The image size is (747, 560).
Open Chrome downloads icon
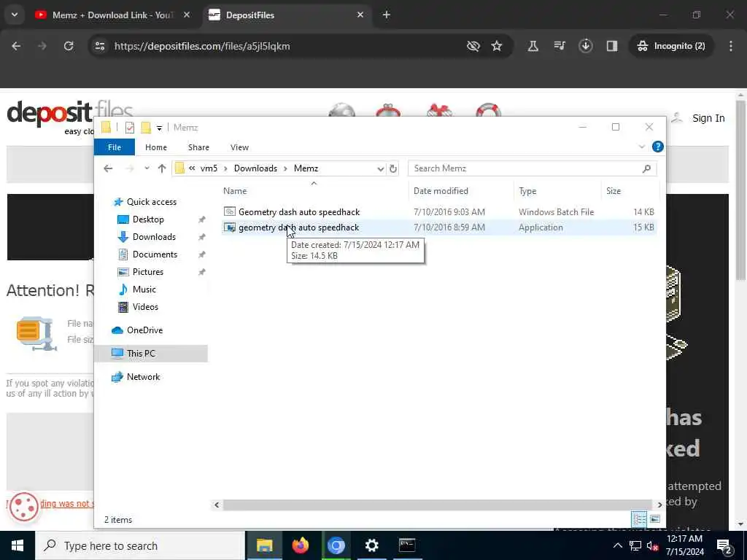coord(586,46)
